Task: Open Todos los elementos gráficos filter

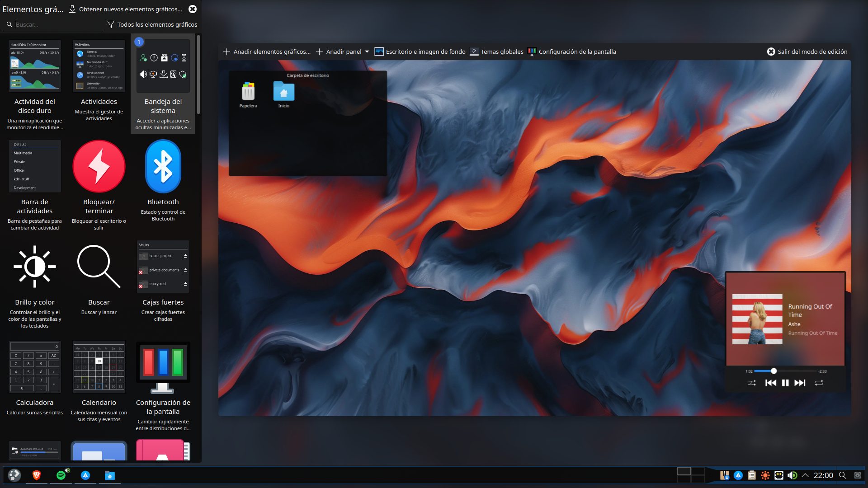Action: (152, 24)
